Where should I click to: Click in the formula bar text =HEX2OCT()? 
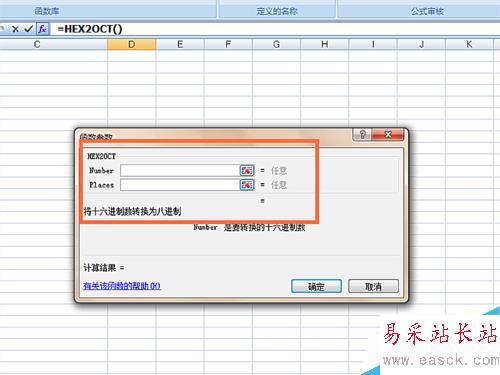[90, 29]
